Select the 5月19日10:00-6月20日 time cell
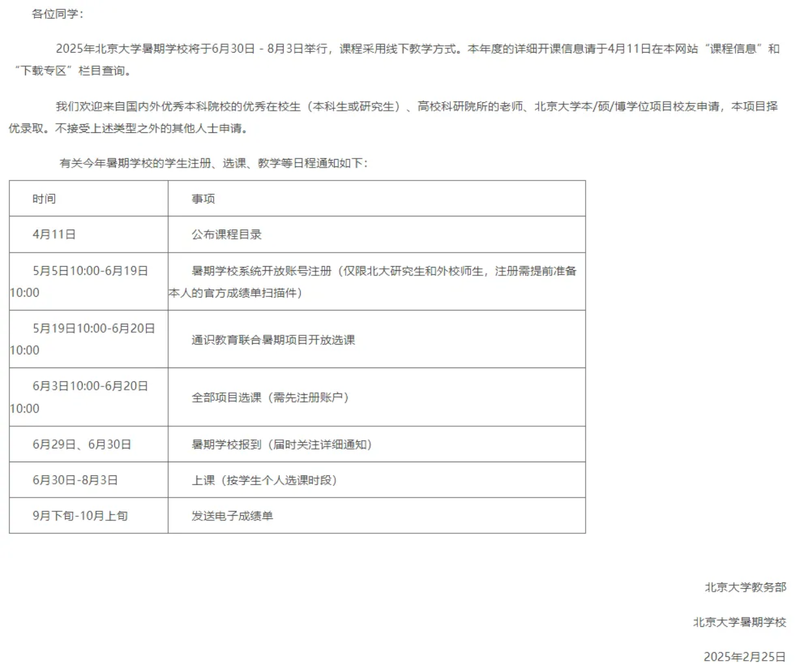 [94, 328]
